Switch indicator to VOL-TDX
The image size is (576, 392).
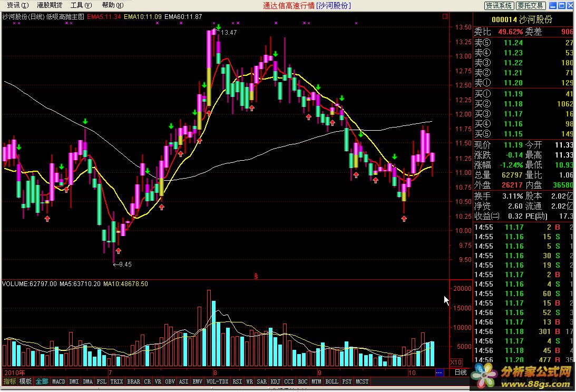[218, 381]
